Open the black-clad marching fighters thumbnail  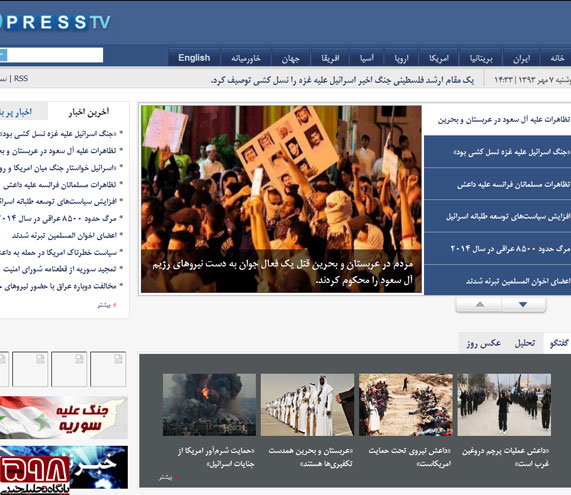click(x=504, y=405)
